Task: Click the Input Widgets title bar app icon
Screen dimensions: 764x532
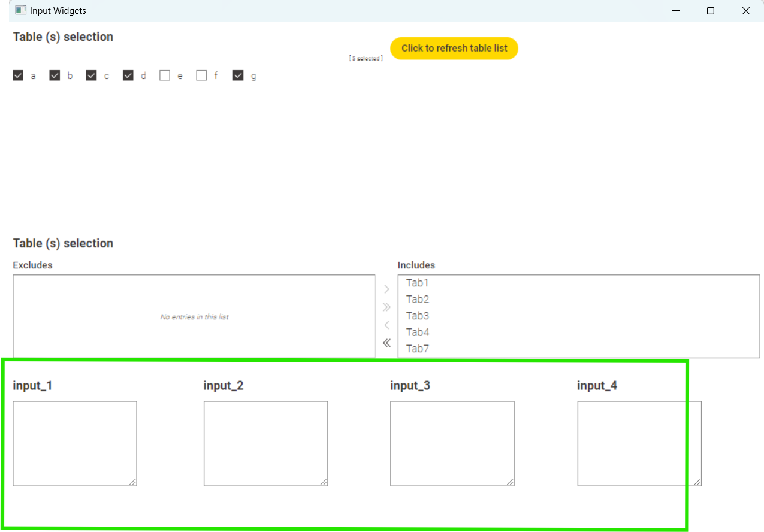Action: 20,11
